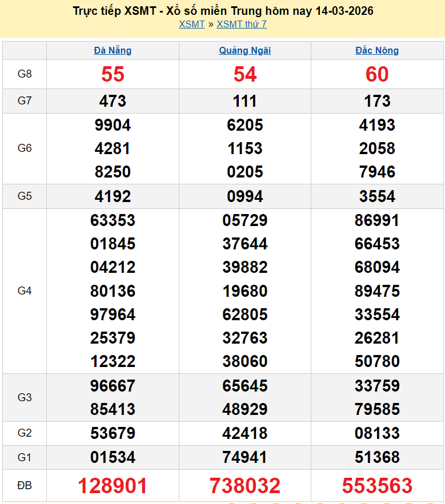Click the Quảng Ngãi column header link

point(245,50)
